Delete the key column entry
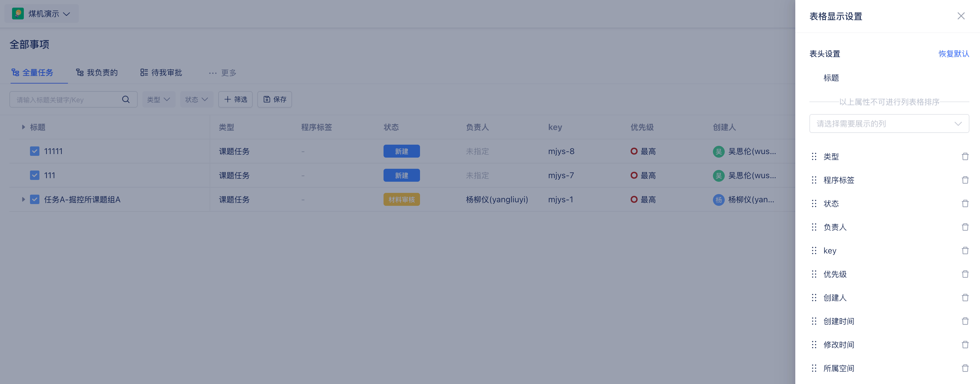 [x=965, y=251]
